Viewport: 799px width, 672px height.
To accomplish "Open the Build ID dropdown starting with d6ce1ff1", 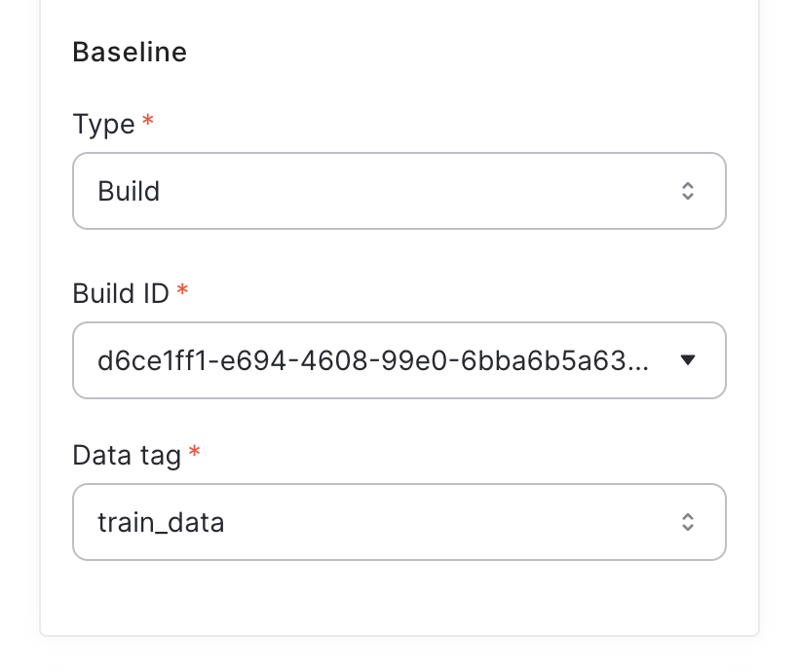I will [x=399, y=360].
